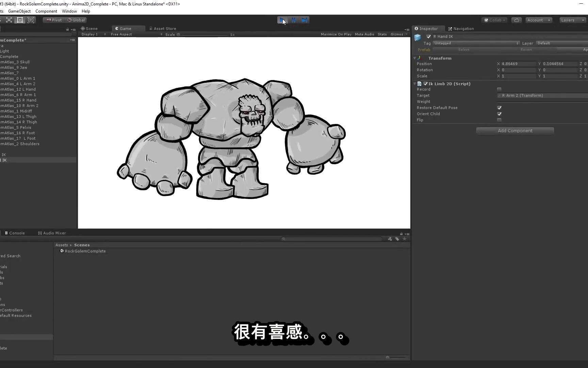The image size is (588, 368).
Task: Click the Pause button in the toolbar
Action: tap(293, 20)
